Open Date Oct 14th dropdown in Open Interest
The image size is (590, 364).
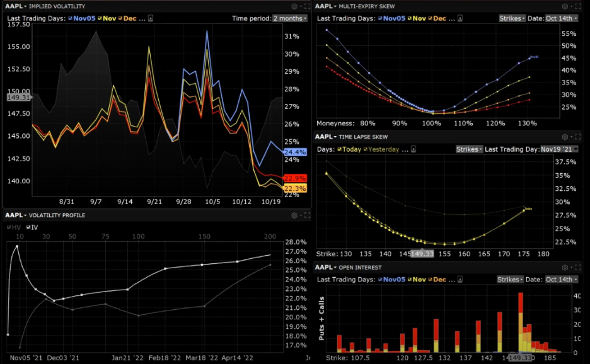[562, 280]
